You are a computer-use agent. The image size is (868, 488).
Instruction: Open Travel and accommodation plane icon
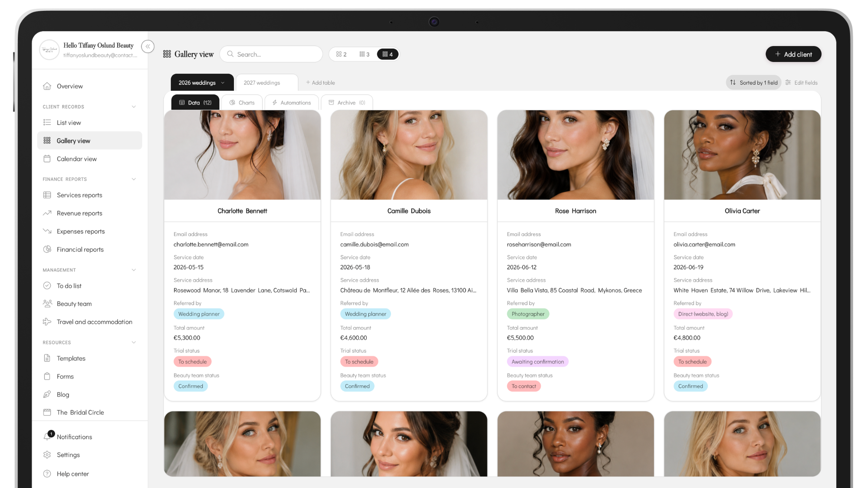click(x=47, y=322)
